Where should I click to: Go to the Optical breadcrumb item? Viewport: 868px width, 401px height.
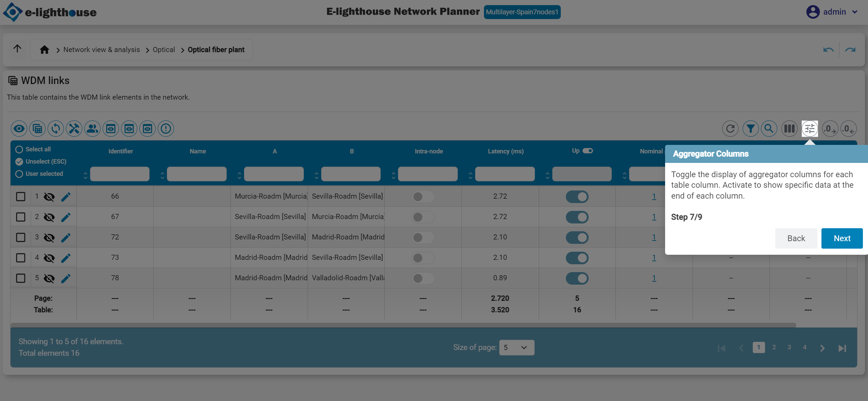pyautogui.click(x=163, y=50)
